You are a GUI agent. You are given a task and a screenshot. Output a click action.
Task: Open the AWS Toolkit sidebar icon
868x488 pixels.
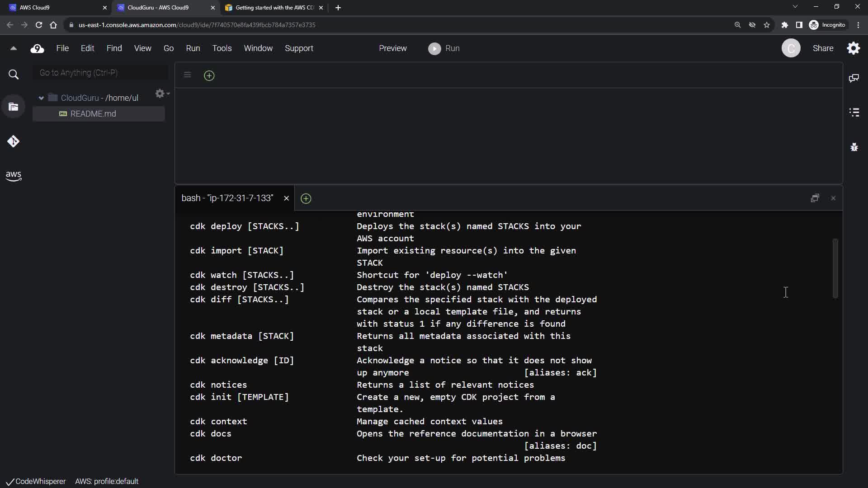[x=14, y=176]
